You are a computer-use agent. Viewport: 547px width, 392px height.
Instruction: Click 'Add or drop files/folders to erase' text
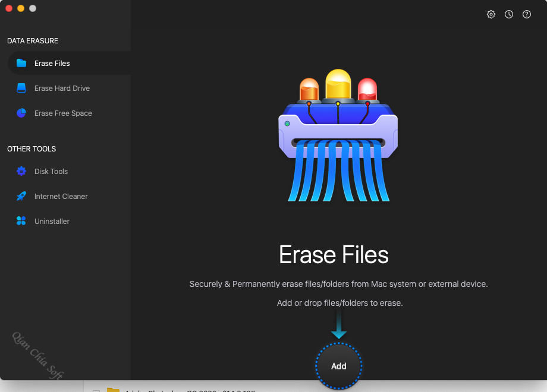pyautogui.click(x=339, y=303)
